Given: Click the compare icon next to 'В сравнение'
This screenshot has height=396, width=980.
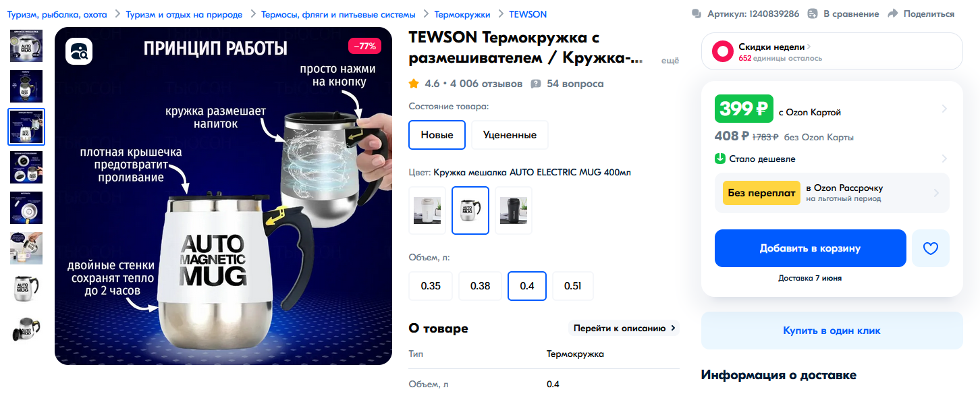Looking at the screenshot, I should pos(813,13).
